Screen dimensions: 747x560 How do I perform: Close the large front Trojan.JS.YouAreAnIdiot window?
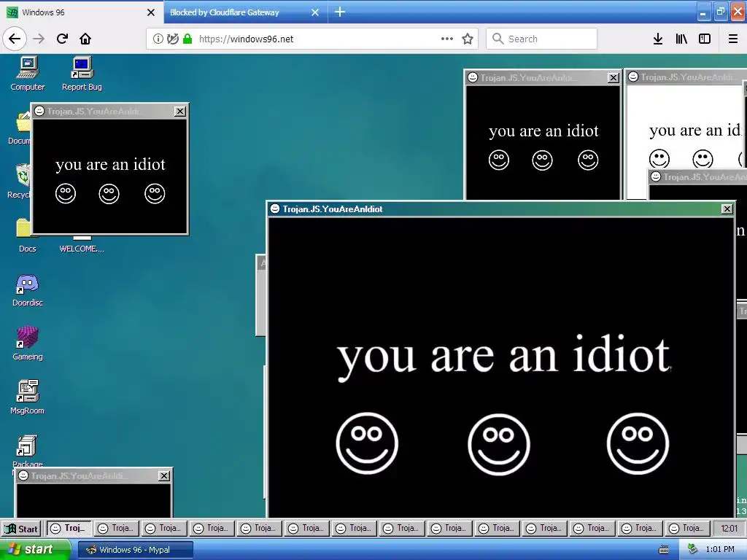[x=727, y=209]
